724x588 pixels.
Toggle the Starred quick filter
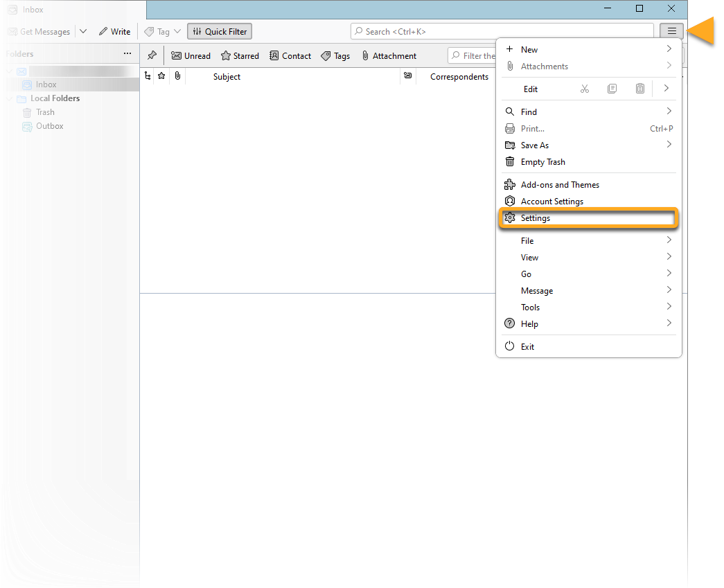click(x=240, y=55)
